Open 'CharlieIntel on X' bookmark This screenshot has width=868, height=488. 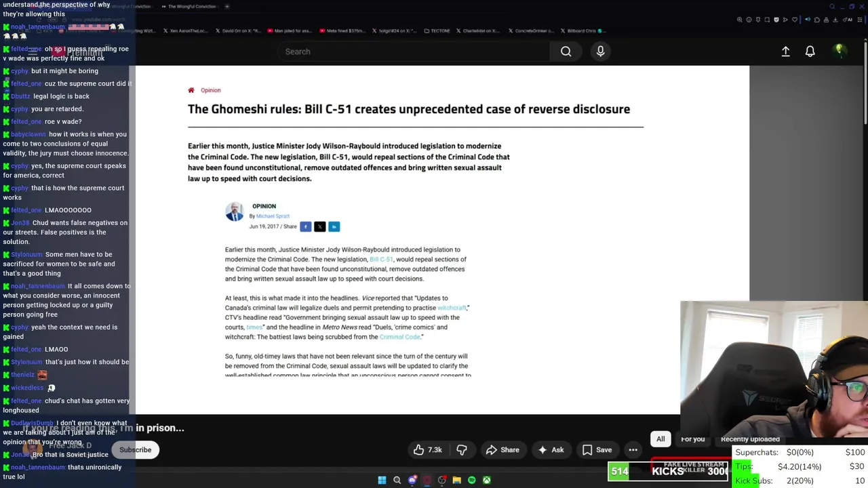(x=478, y=30)
